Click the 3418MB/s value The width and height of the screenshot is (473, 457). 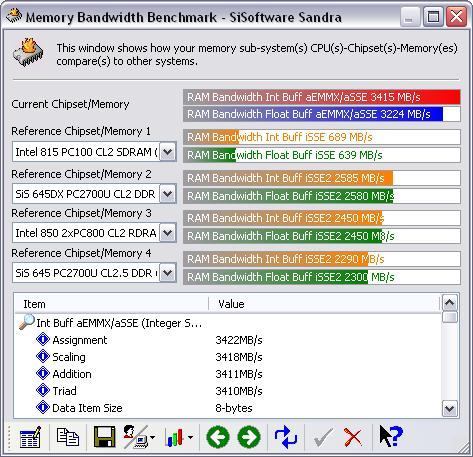239,357
